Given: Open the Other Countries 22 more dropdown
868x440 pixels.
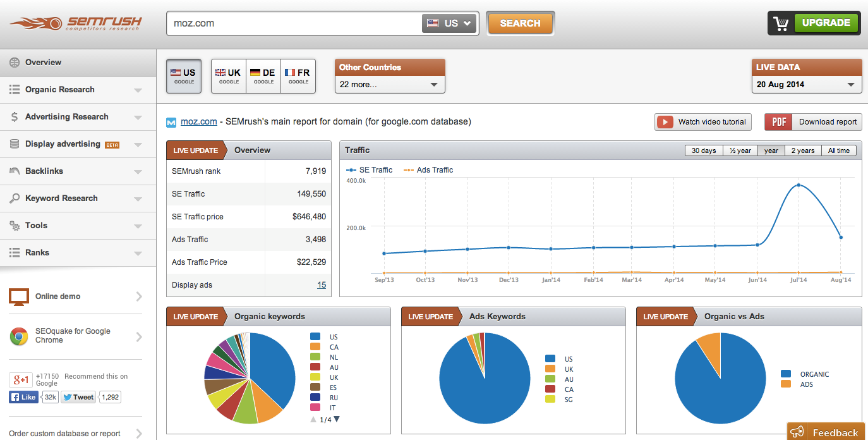Looking at the screenshot, I should pos(390,85).
